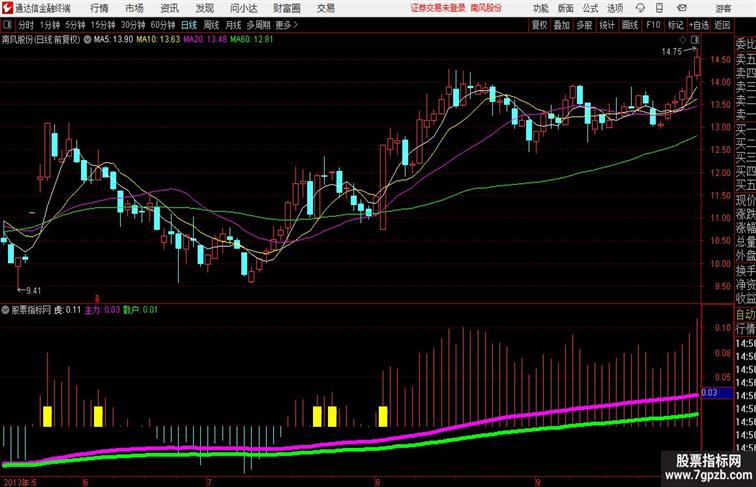This screenshot has height=487, width=756.
Task: Click the 虎: 0.11 indicator value
Action: (x=68, y=310)
